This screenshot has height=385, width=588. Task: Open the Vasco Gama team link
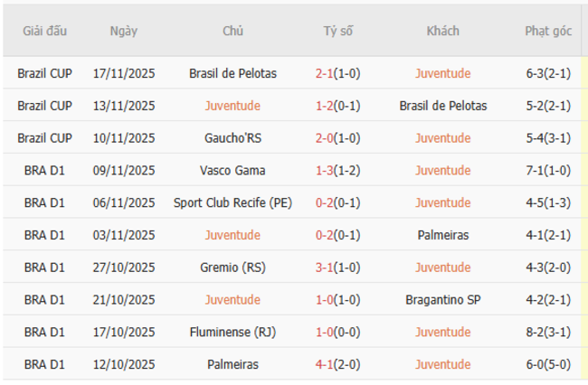(232, 170)
